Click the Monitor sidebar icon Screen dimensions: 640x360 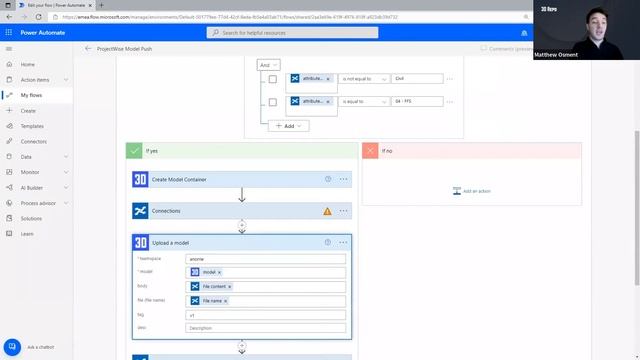[9, 172]
